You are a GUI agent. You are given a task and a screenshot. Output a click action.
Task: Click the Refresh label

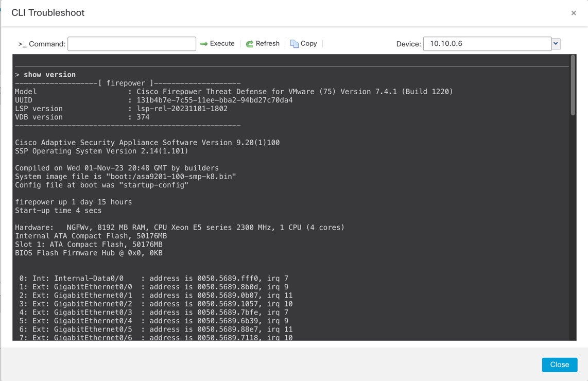tap(267, 43)
